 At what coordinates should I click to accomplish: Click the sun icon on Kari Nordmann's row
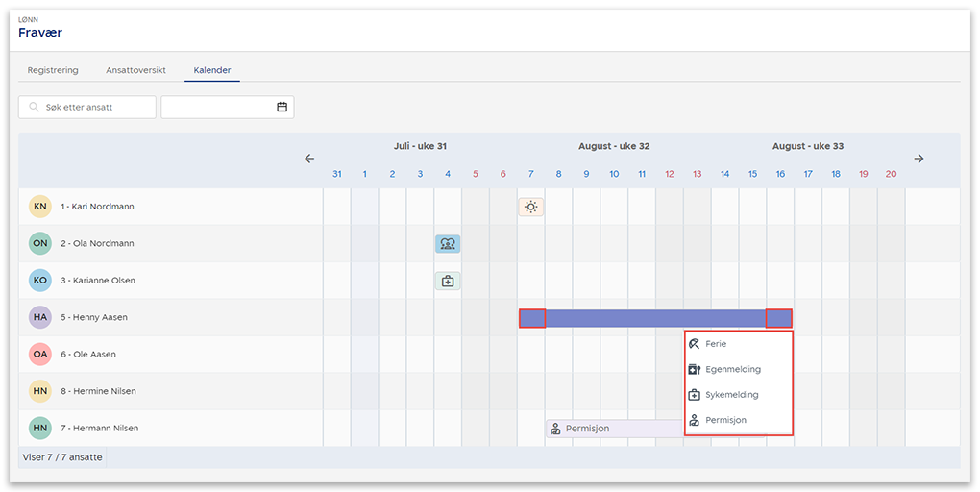click(530, 207)
